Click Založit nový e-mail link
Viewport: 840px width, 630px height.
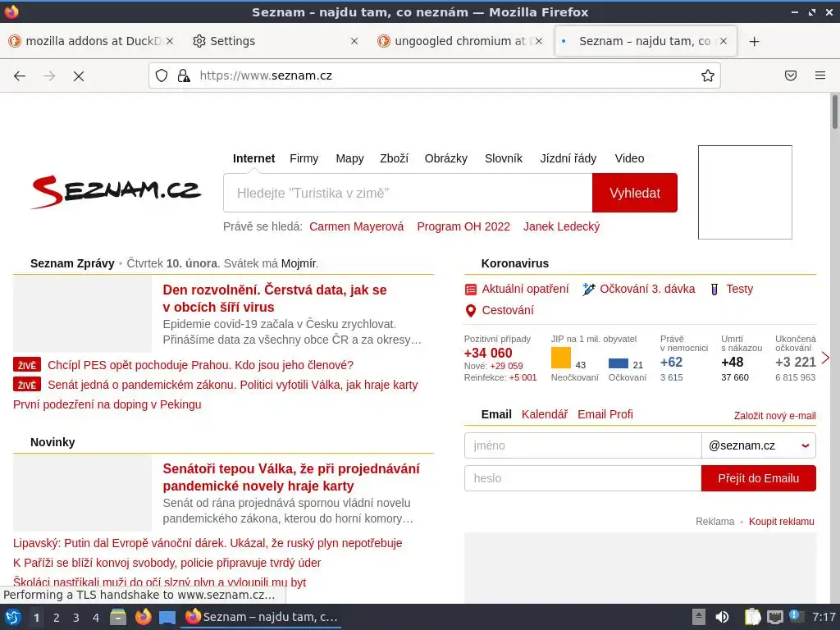point(774,416)
